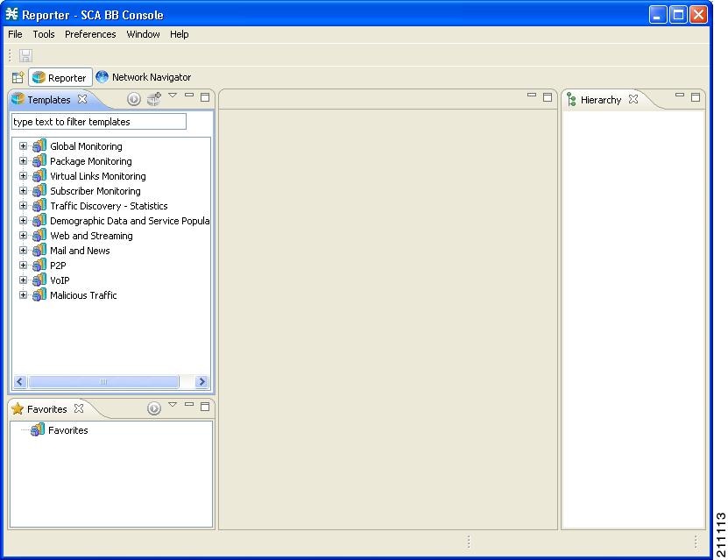Select the Favorites star icon
This screenshot has width=728, height=560.
(x=19, y=408)
